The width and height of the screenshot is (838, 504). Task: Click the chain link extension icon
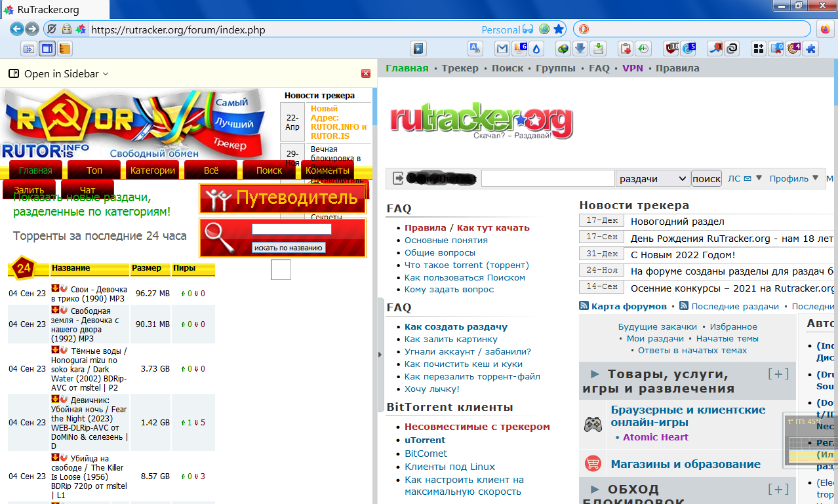732,48
